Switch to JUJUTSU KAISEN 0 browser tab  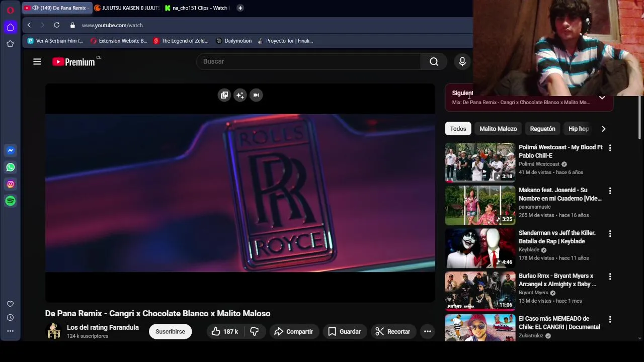click(126, 8)
